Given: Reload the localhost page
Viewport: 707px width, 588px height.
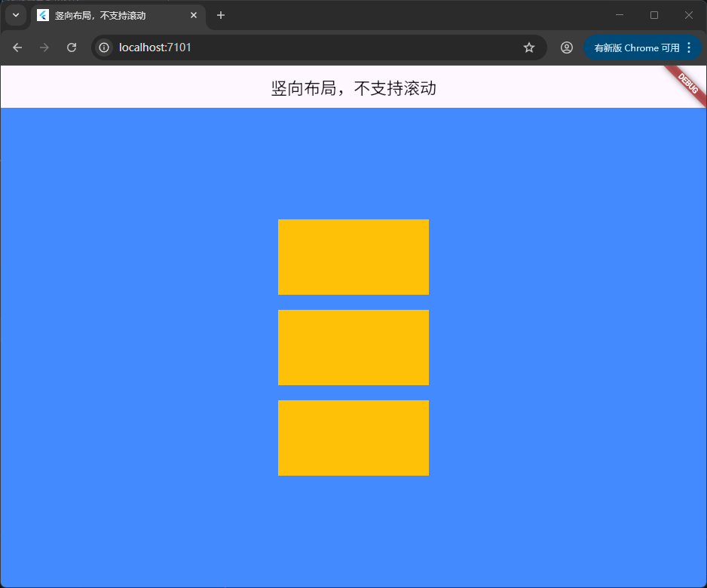Looking at the screenshot, I should [x=72, y=47].
